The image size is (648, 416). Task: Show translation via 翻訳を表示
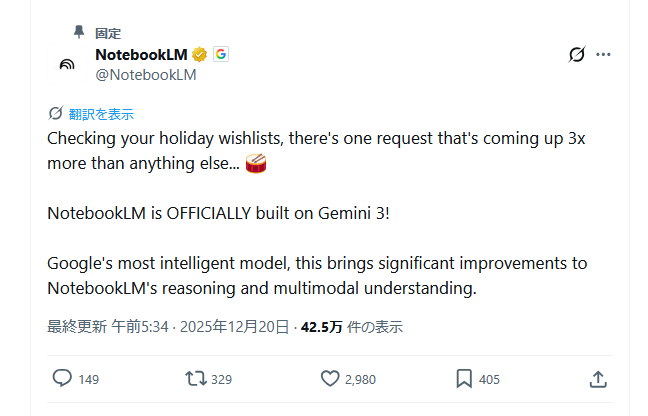click(x=101, y=114)
